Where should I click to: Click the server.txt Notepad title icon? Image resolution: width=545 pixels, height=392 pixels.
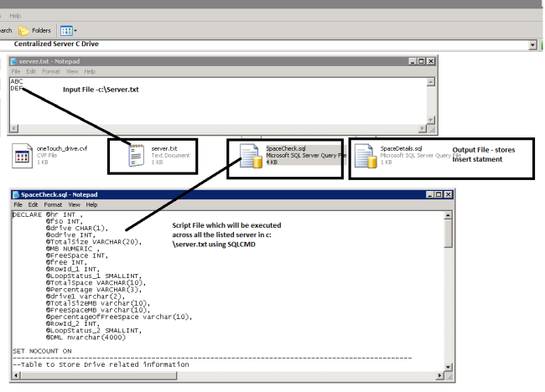(14, 61)
